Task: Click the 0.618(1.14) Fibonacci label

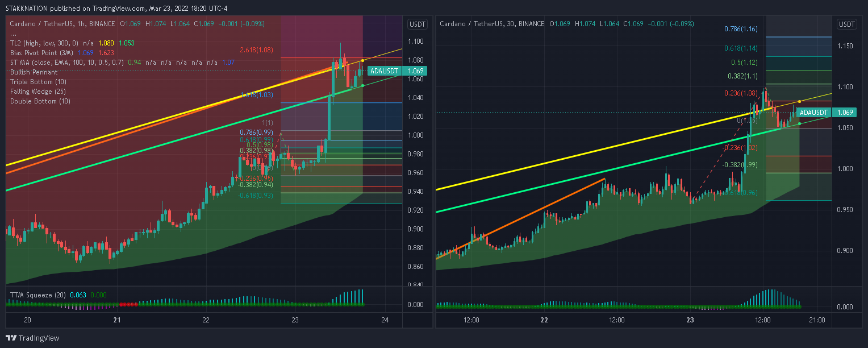Action: [741, 48]
